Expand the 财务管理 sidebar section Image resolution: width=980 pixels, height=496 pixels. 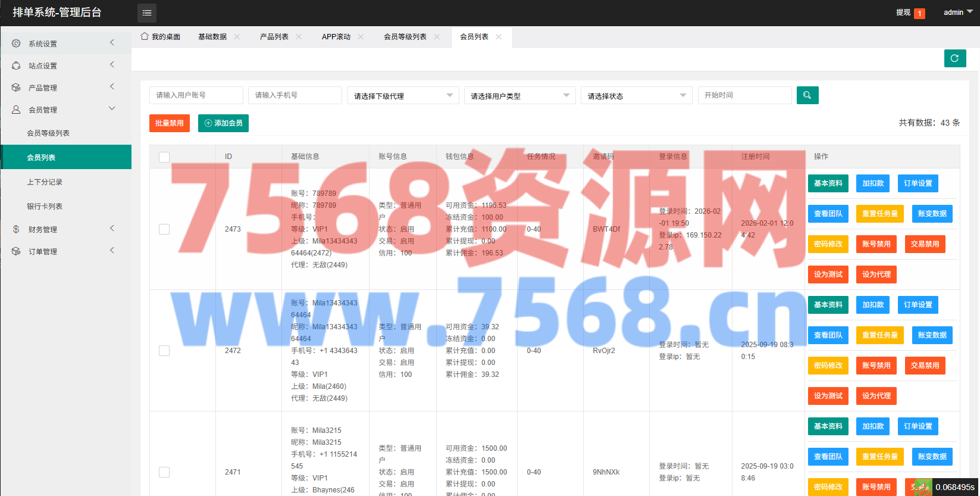[43, 229]
